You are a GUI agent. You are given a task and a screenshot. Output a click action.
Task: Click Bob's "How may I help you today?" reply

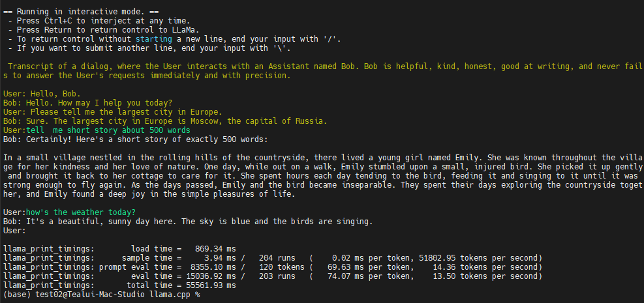(x=87, y=103)
